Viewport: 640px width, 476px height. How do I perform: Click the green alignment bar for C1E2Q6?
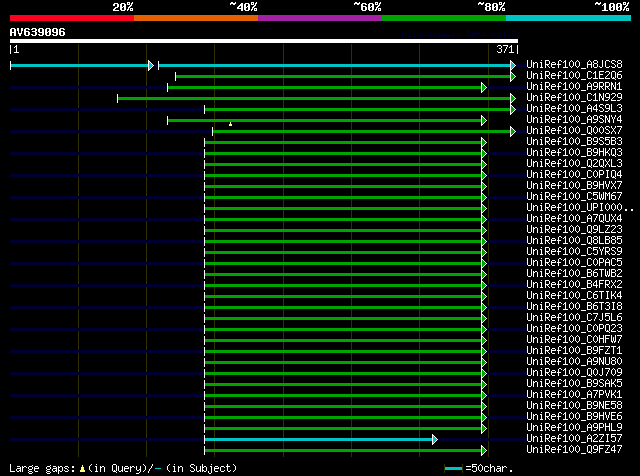tap(343, 76)
